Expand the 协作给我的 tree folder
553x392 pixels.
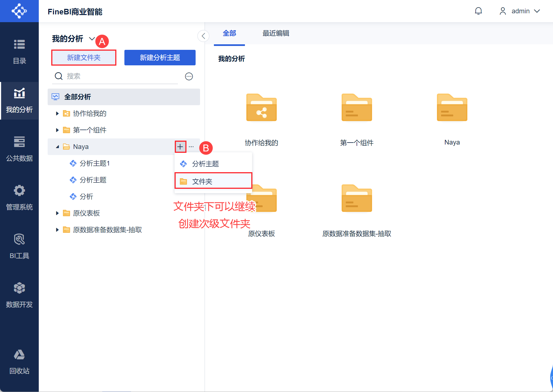click(x=57, y=114)
